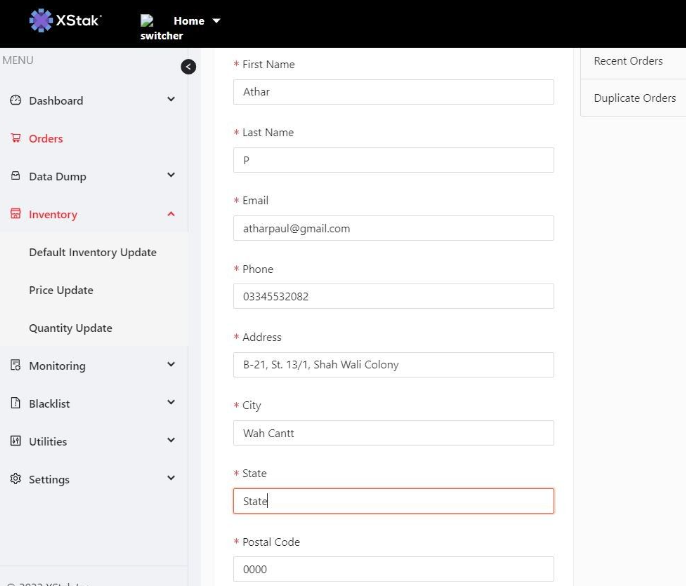Expand the Dashboard menu chevron
Screen dimensions: 686x586
click(x=171, y=100)
